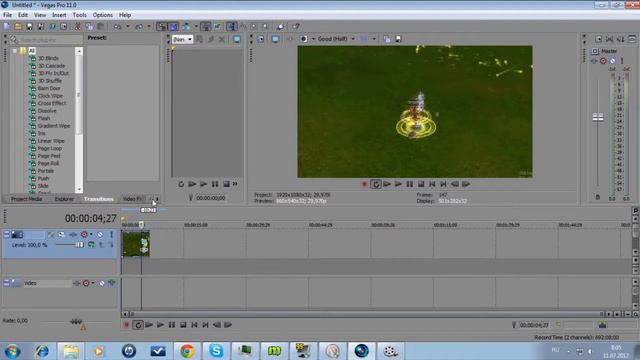Toggle Loop Playback in the timeline transport
The height and width of the screenshot is (360, 640).
[x=138, y=325]
